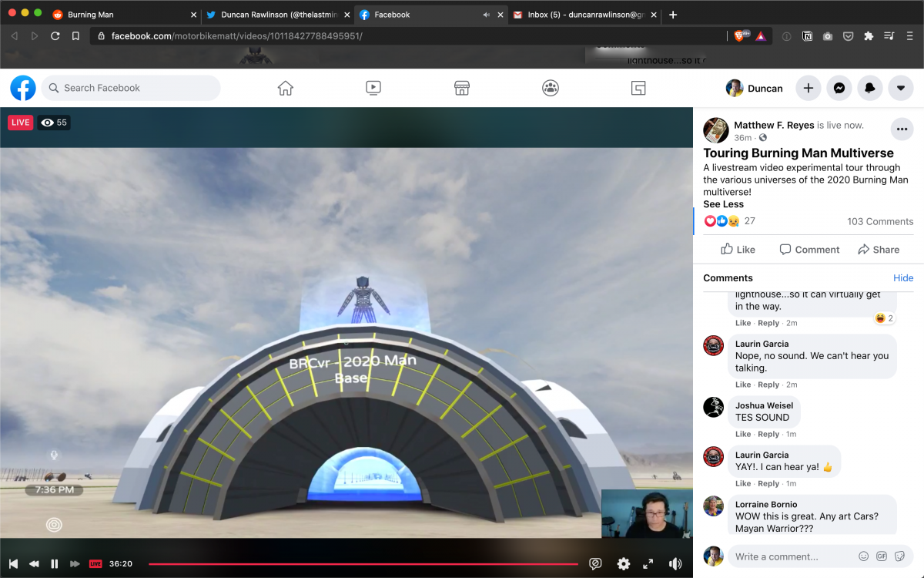Screen dimensions: 924x578
Task: Click Matthew F. Reyes profile picture
Action: [x=716, y=130]
